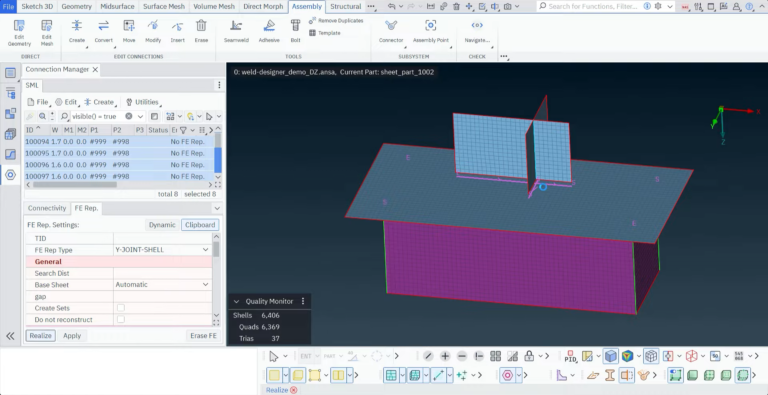The height and width of the screenshot is (395, 768).
Task: Click the undo arrow in top toolbar
Action: coord(391,6)
